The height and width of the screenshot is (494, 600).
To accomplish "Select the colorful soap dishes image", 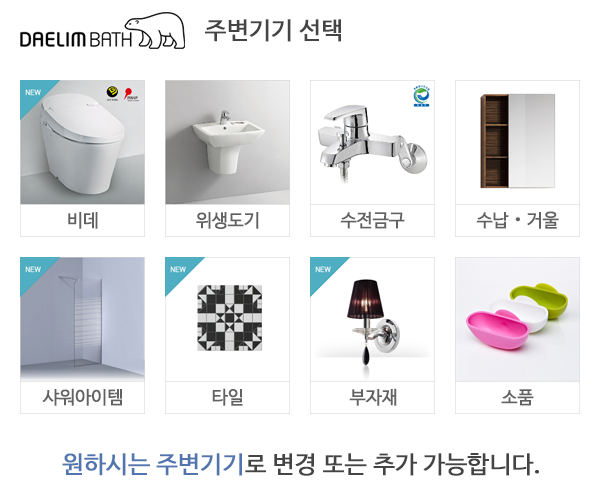I will click(517, 319).
